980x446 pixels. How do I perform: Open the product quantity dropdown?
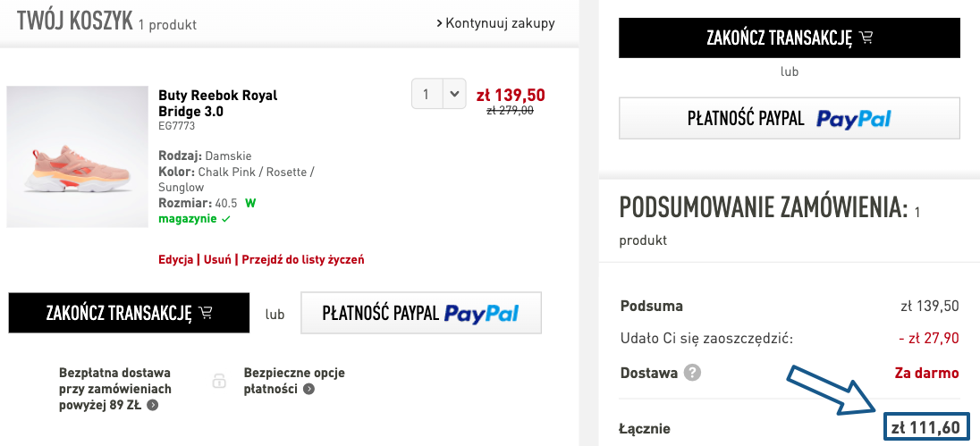[439, 94]
